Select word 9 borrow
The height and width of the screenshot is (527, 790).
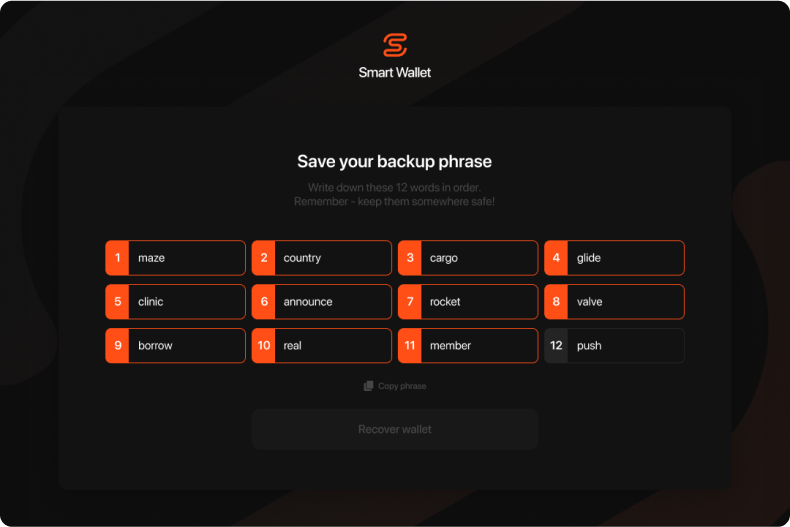click(175, 346)
